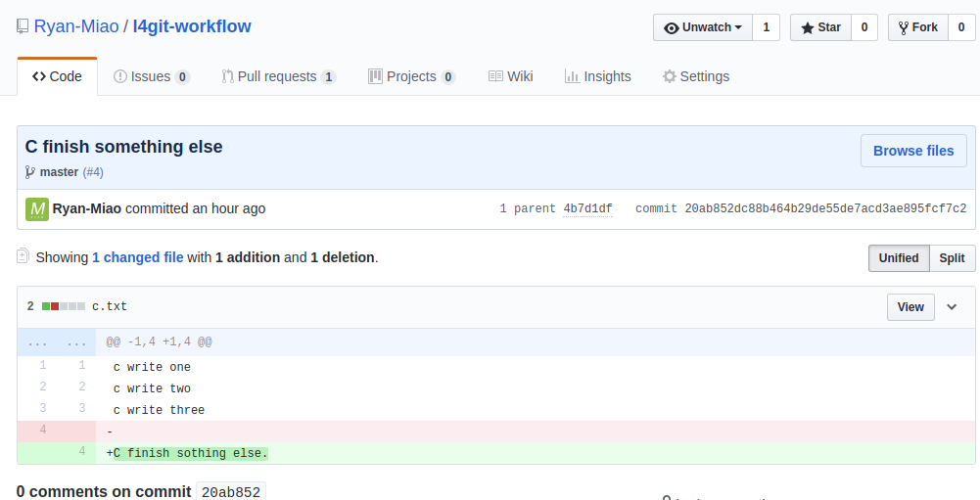This screenshot has width=980, height=500.
Task: Click the 1 changed file link
Action: coord(137,257)
